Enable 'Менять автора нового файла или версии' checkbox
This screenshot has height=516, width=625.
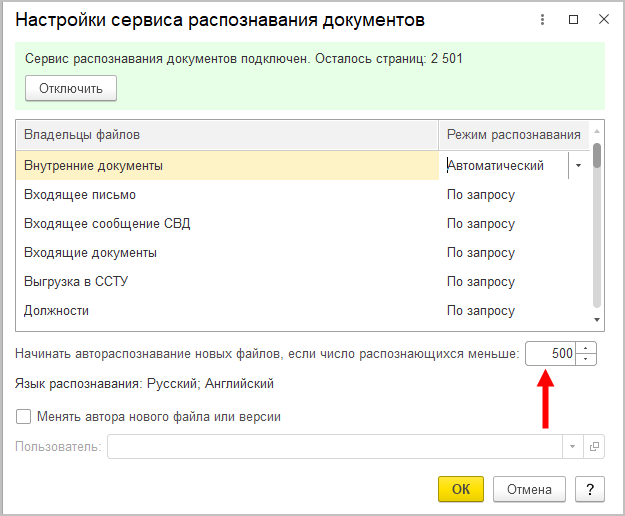coord(24,417)
